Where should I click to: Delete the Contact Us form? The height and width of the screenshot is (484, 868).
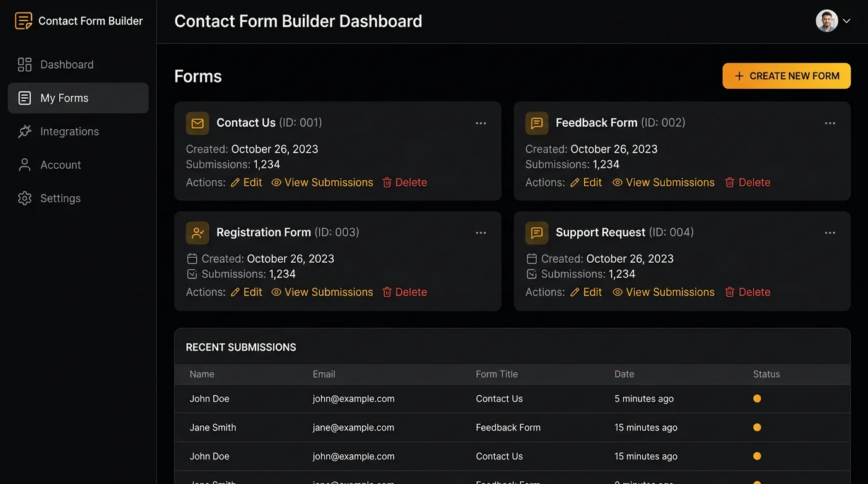[405, 182]
